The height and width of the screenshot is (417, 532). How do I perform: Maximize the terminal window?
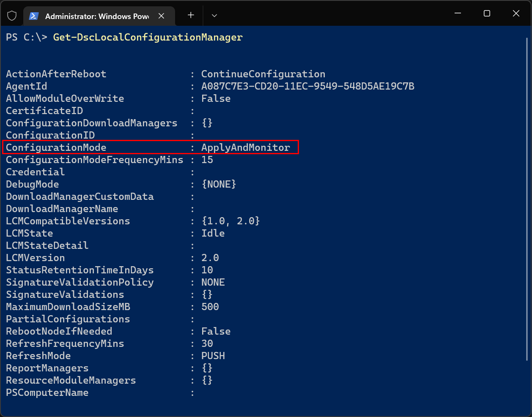click(x=487, y=14)
